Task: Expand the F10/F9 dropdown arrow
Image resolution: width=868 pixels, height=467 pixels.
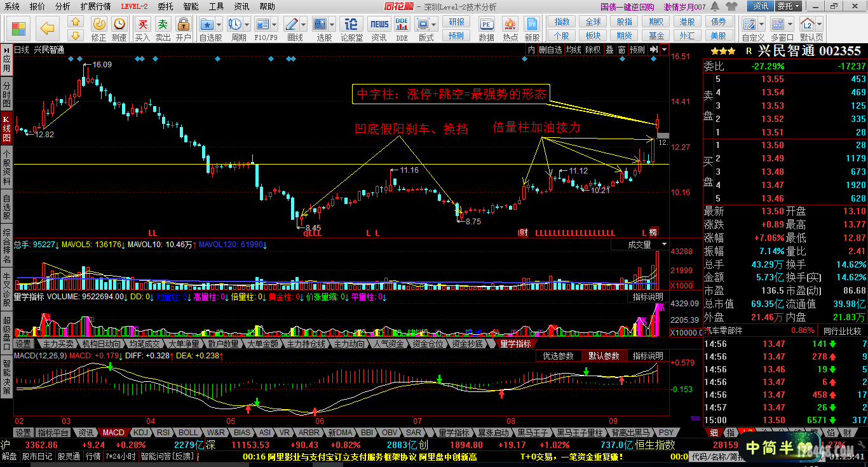Action: [x=275, y=25]
